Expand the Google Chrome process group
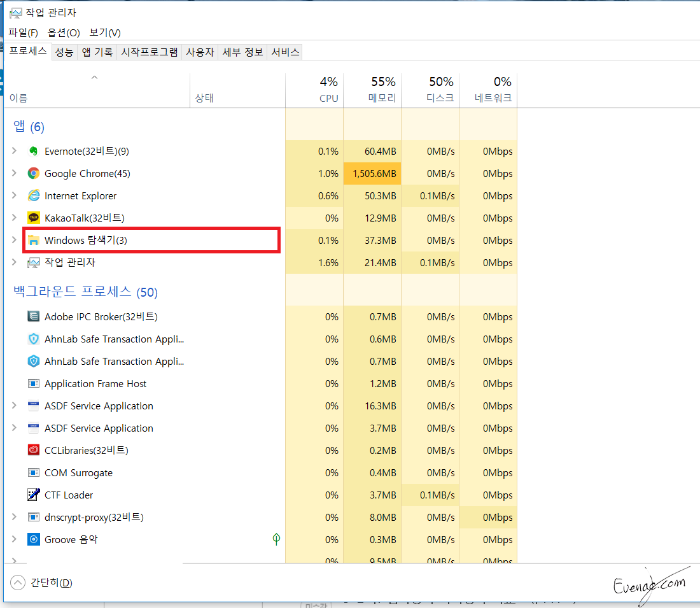The width and height of the screenshot is (700, 608). coord(14,173)
